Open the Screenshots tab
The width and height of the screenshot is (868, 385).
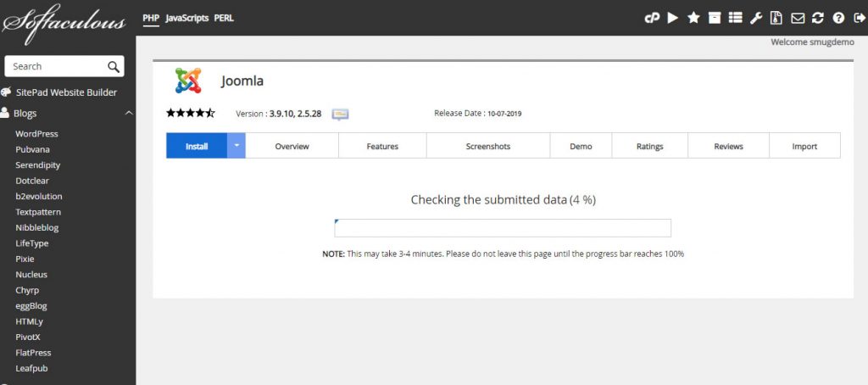[x=488, y=146]
